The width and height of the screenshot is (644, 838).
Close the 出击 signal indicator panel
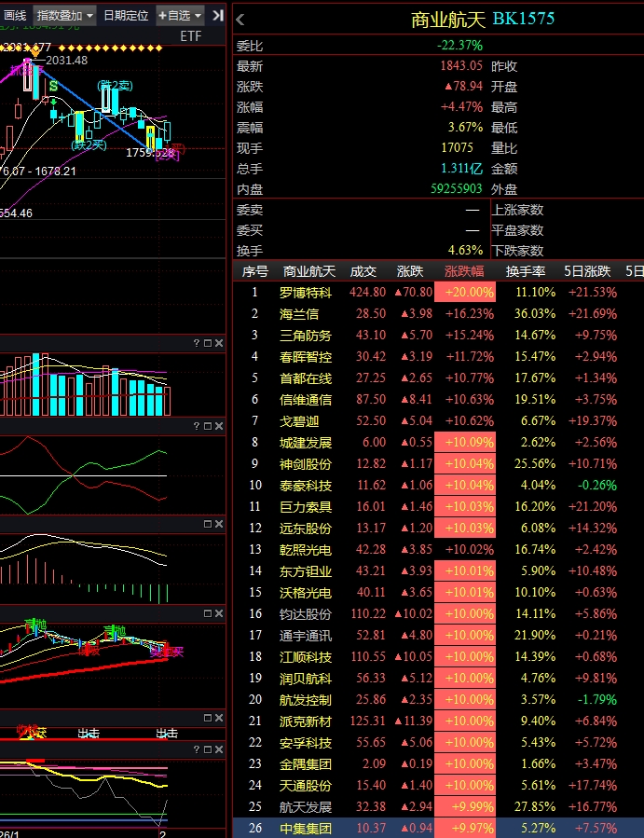pos(219,718)
